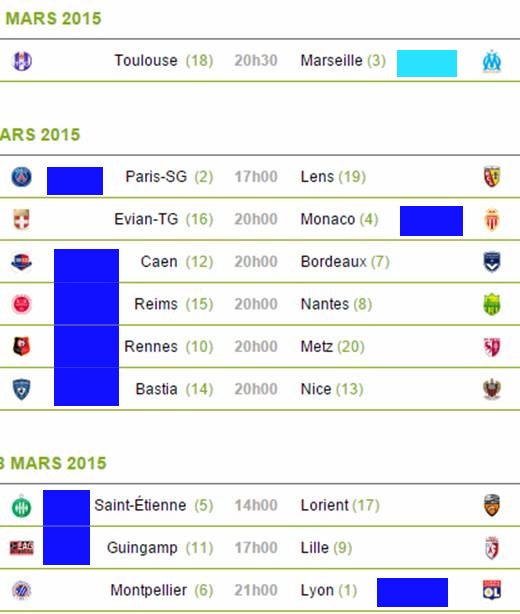Click the Montpellier team name
The width and height of the screenshot is (520, 614).
[x=148, y=590]
